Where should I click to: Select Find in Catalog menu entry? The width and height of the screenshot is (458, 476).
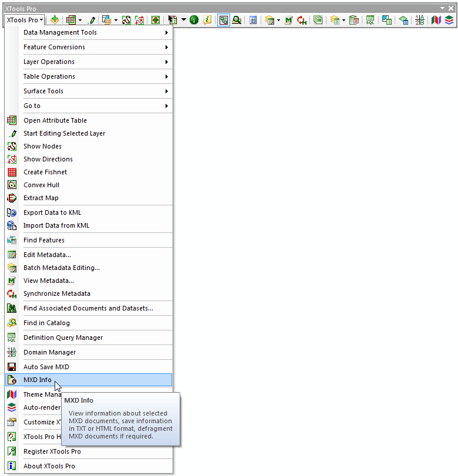pos(89,323)
